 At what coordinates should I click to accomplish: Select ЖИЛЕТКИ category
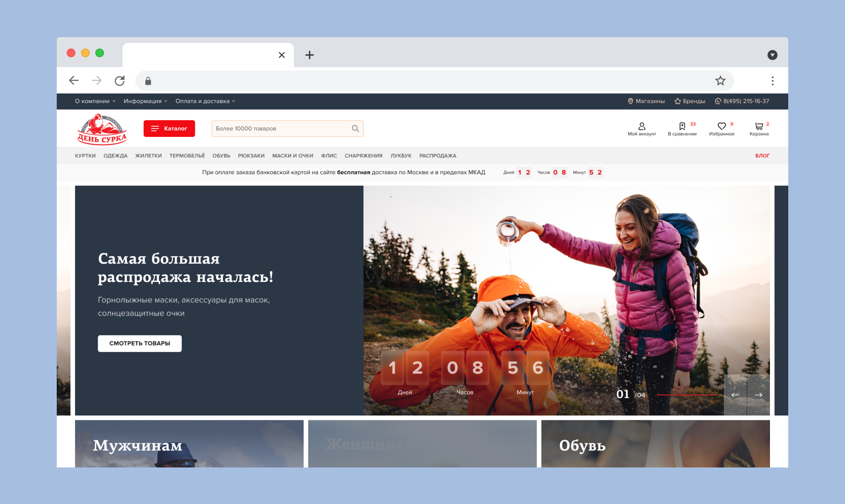click(149, 156)
